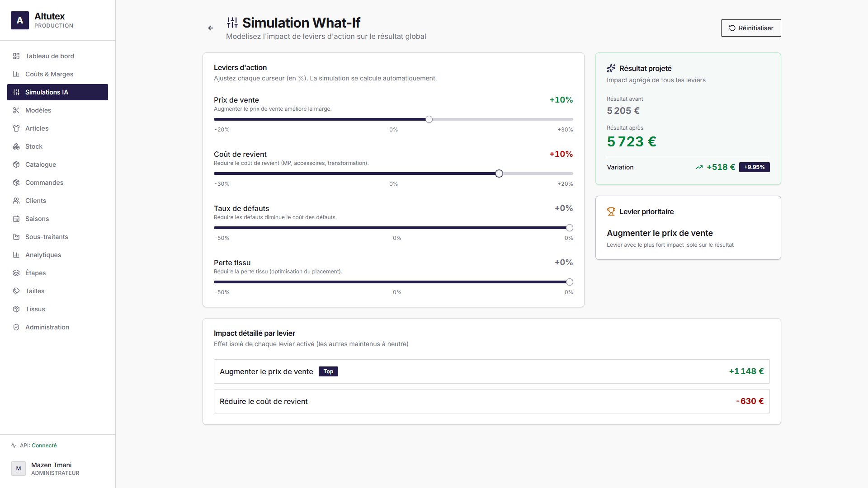Viewport: 868px width, 488px height.
Task: Click the Mazen Tmani user profile
Action: (57, 469)
